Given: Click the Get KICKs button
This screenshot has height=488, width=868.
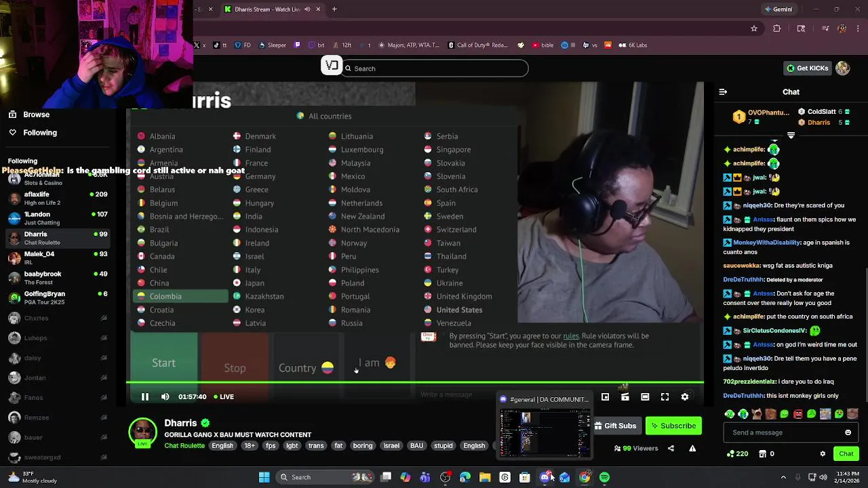Looking at the screenshot, I should tap(807, 68).
